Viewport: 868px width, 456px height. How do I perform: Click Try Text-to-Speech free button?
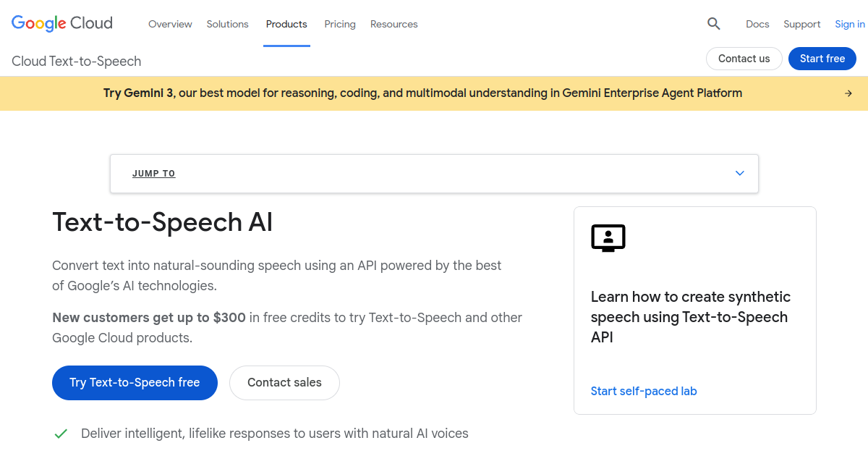(x=135, y=383)
